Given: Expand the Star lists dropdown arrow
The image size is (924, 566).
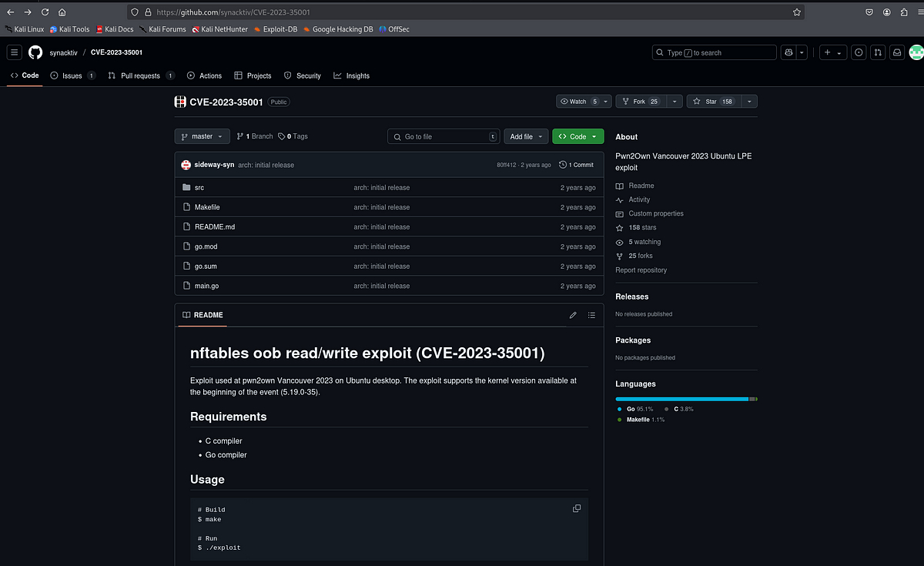Looking at the screenshot, I should (748, 102).
